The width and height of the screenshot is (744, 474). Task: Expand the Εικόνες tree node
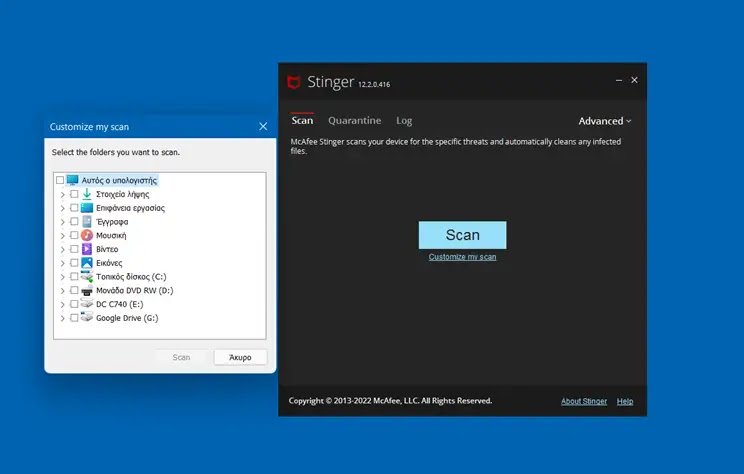point(62,263)
